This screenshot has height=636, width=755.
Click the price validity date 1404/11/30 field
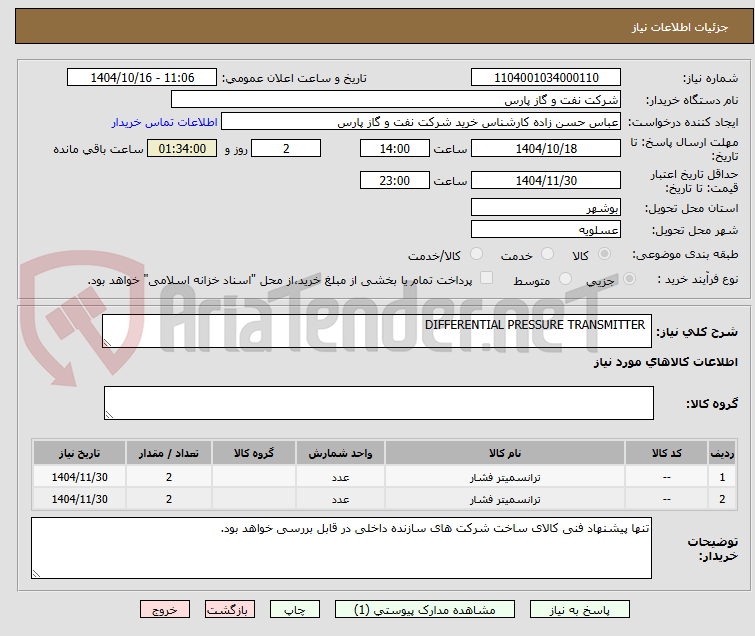coord(546,180)
